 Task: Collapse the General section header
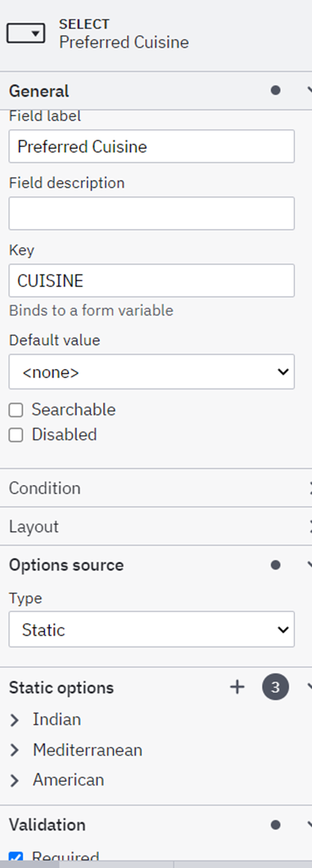(x=156, y=91)
